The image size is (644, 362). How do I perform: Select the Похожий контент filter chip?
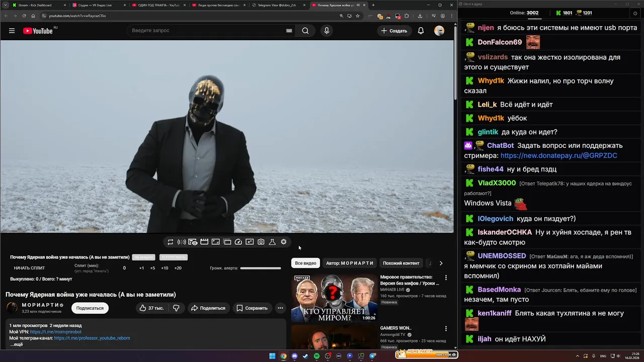click(401, 263)
